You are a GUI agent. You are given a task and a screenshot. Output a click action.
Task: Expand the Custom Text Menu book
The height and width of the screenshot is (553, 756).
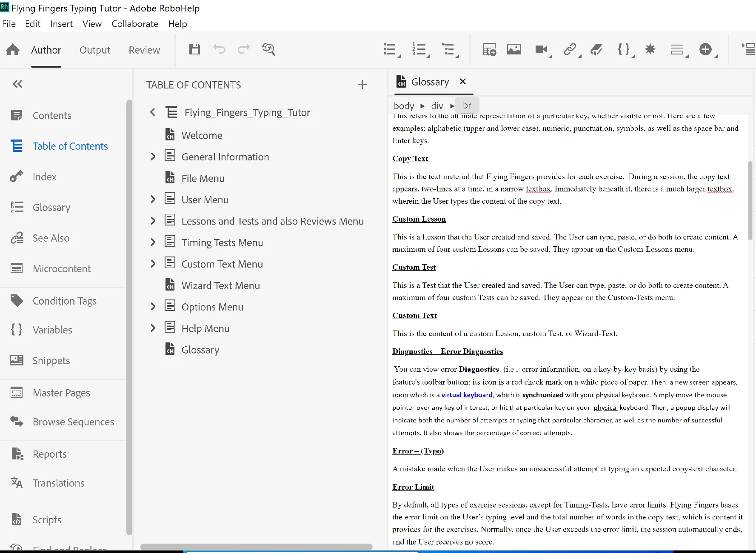(x=153, y=264)
